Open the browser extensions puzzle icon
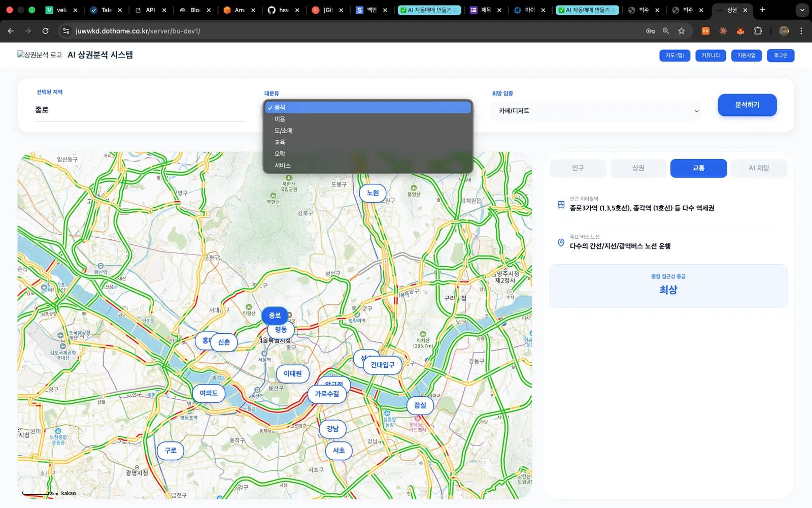Viewport: 812px width, 508px height. click(758, 31)
